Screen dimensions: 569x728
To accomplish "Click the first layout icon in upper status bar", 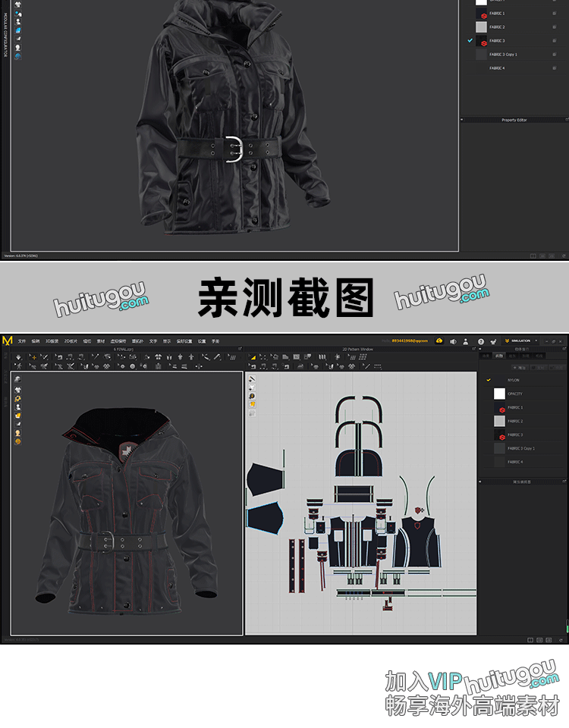I will (x=533, y=256).
